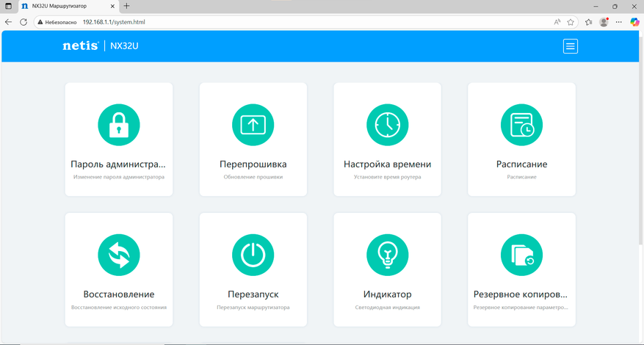The width and height of the screenshot is (644, 345).
Task: Click the power icon for restart
Action: (x=253, y=255)
